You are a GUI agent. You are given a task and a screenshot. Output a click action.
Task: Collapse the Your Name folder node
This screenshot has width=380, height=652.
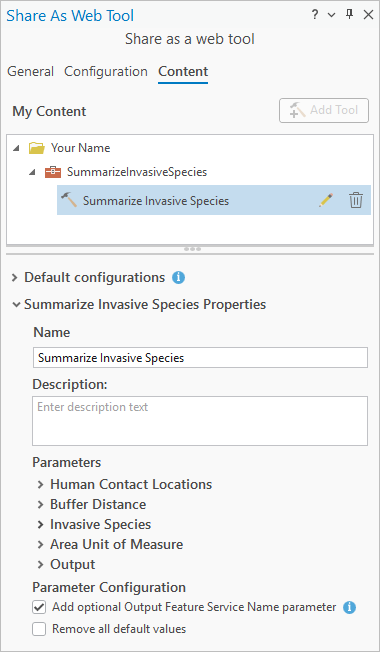coord(16,148)
